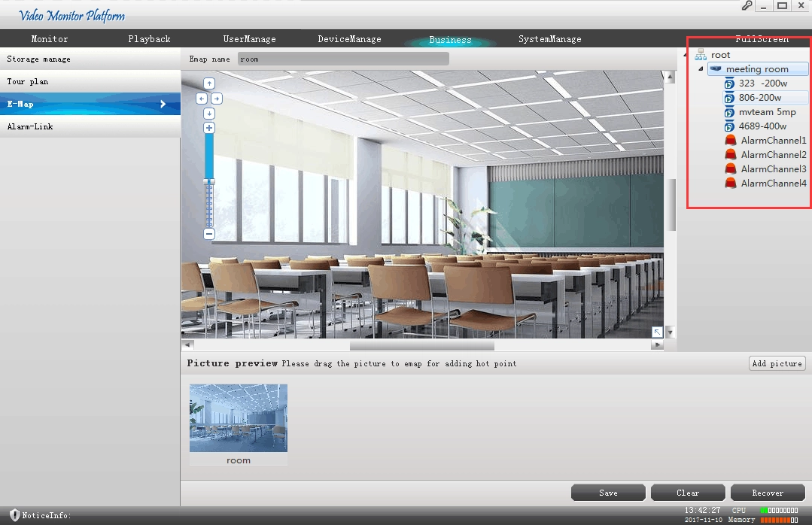Click the 13:42:27 clock in status bar

point(702,511)
